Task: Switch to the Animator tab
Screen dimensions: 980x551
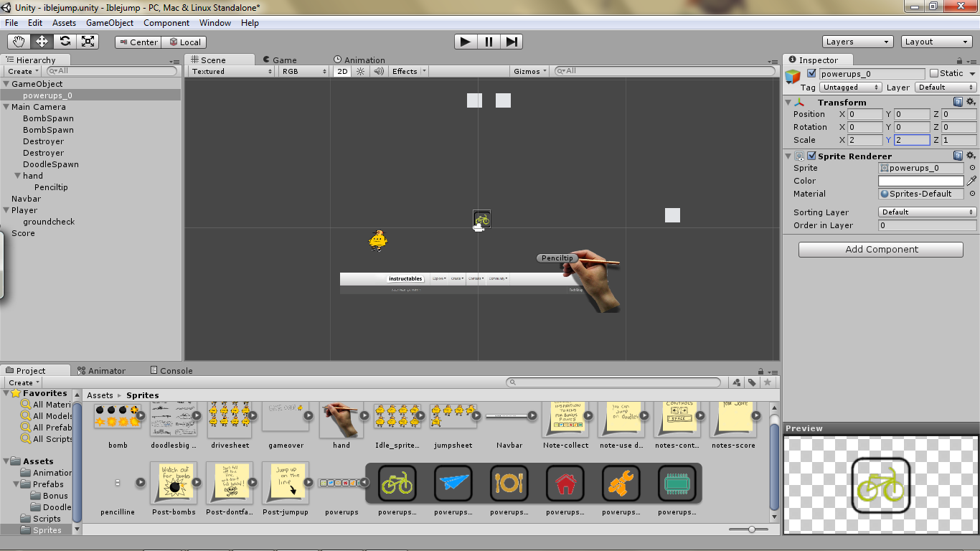Action: click(x=101, y=371)
